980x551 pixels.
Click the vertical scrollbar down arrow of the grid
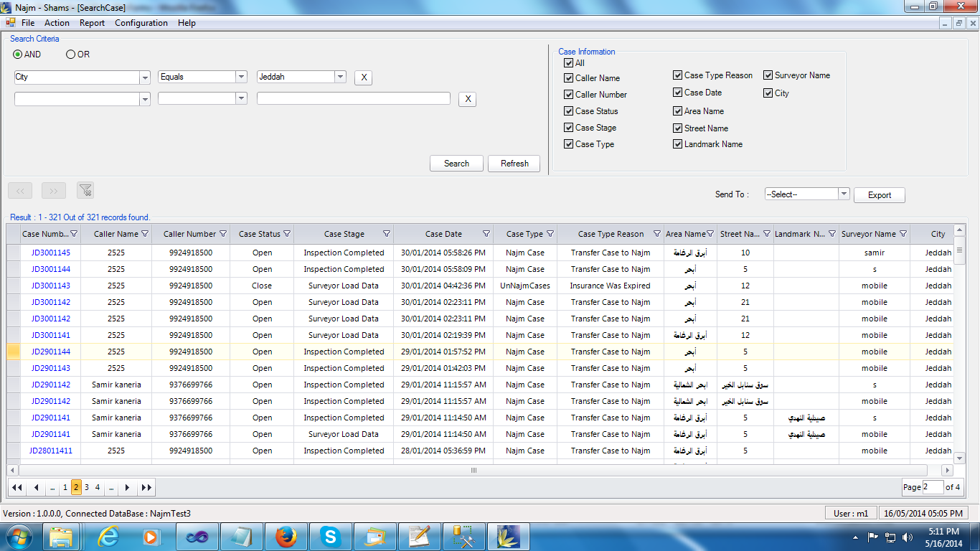coord(960,458)
